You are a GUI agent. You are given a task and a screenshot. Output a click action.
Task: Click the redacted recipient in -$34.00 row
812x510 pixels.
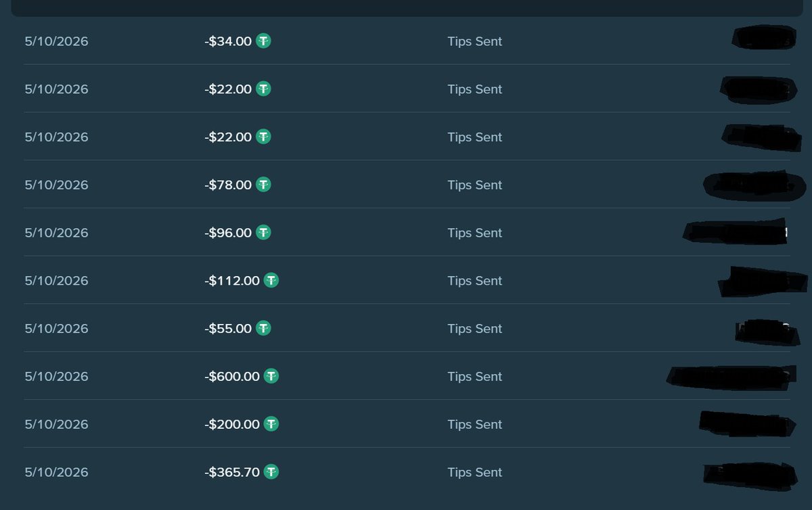tap(764, 37)
